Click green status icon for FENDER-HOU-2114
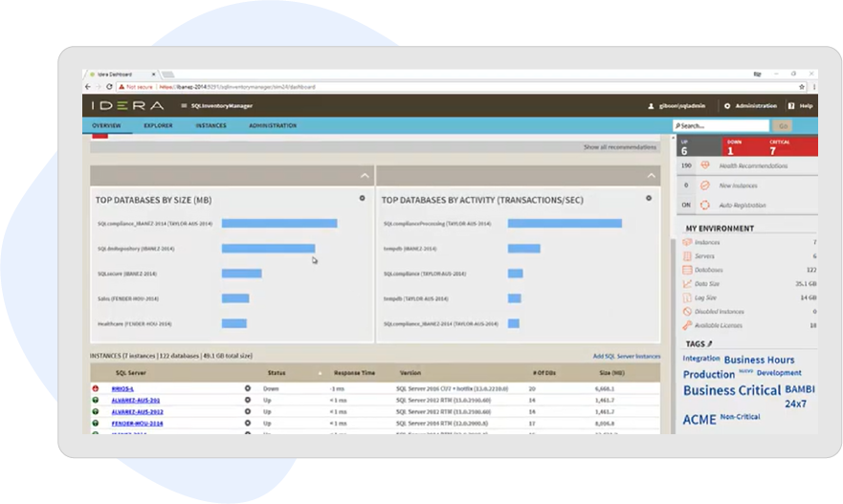This screenshot has width=843, height=504. (x=96, y=424)
